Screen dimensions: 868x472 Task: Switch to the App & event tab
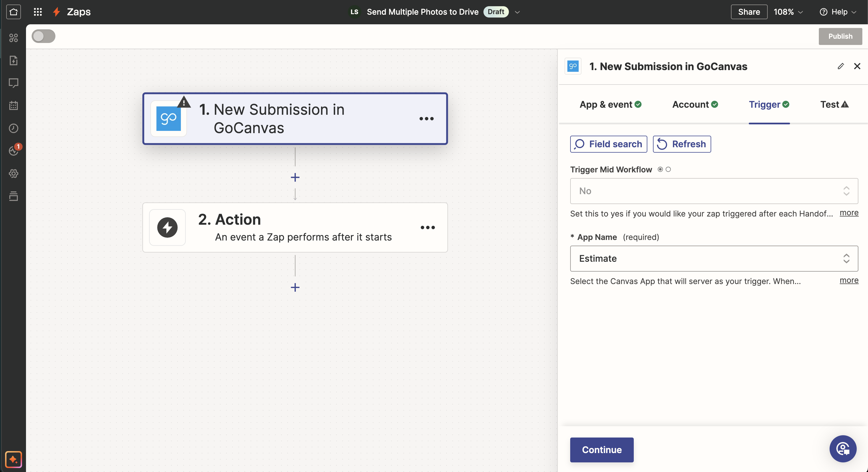pos(610,105)
